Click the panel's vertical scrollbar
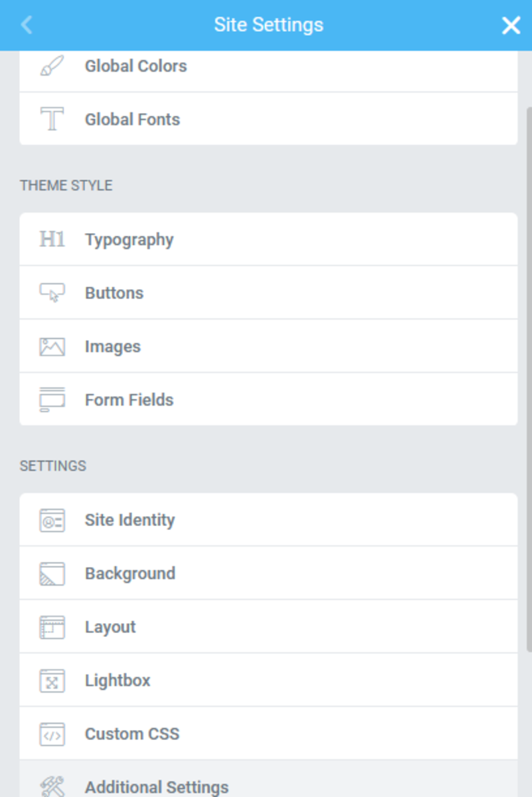The height and width of the screenshot is (797, 532). pos(529,379)
